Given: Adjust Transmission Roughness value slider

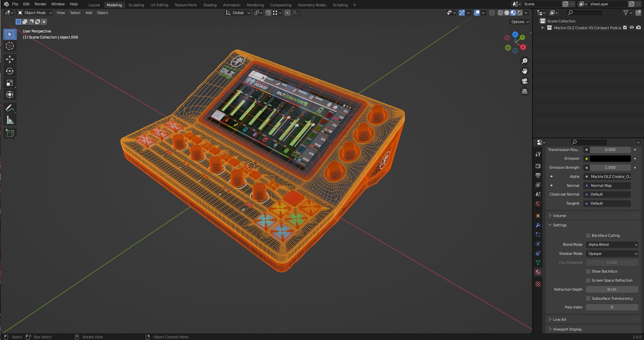Looking at the screenshot, I should point(610,150).
